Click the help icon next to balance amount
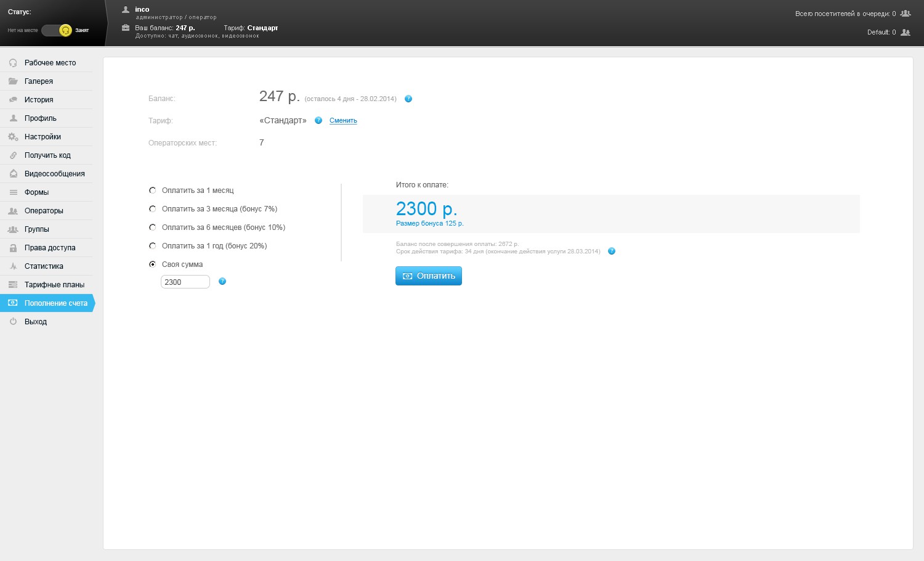Image resolution: width=924 pixels, height=561 pixels. pyautogui.click(x=408, y=99)
